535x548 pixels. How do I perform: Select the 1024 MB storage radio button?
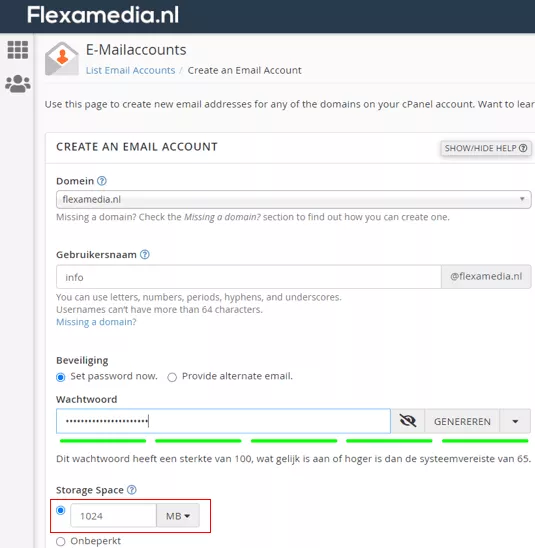60,510
